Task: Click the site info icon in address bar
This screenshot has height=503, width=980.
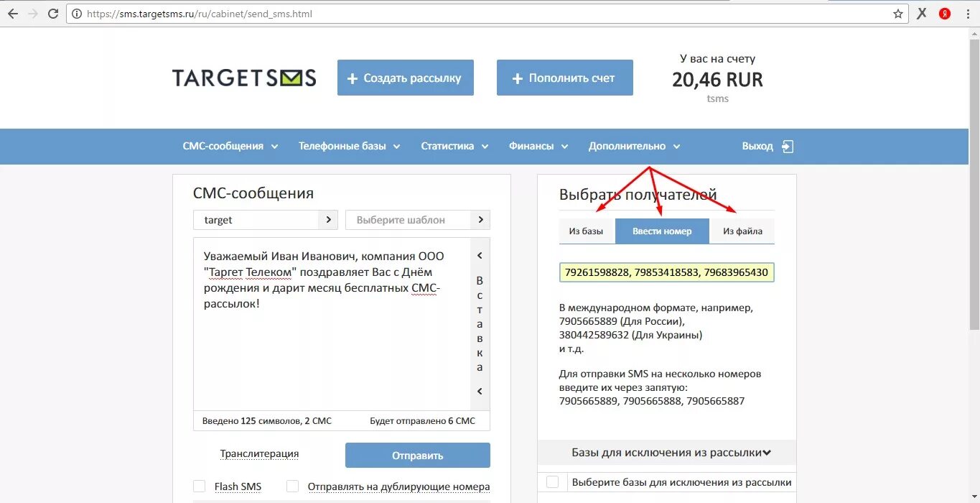Action: [x=76, y=14]
